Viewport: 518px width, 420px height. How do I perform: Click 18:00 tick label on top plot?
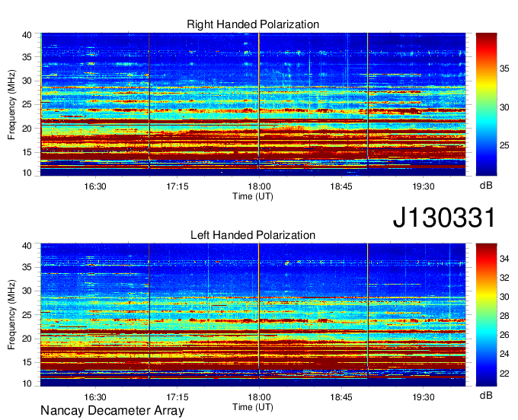tap(259, 186)
